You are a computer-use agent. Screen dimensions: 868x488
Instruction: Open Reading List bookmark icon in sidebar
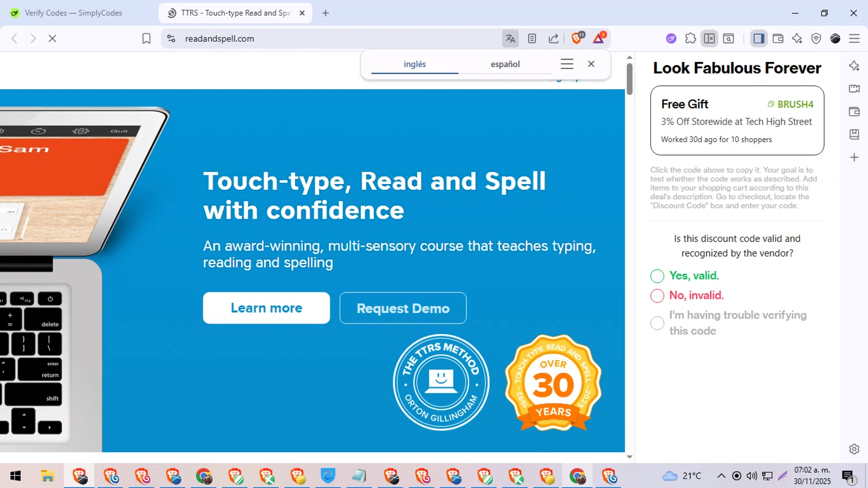coord(854,134)
